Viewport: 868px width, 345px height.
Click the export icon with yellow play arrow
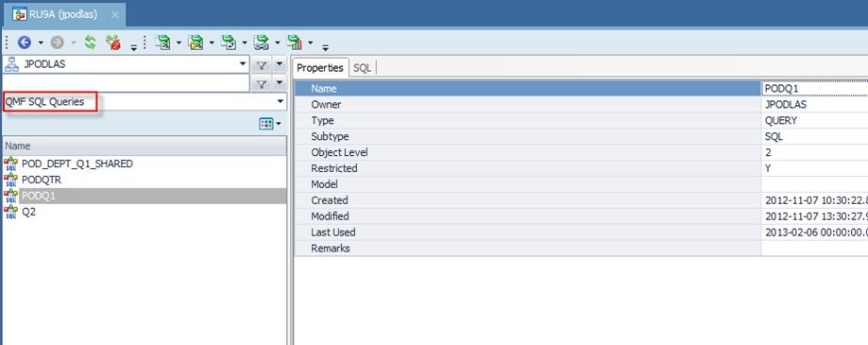pos(196,43)
